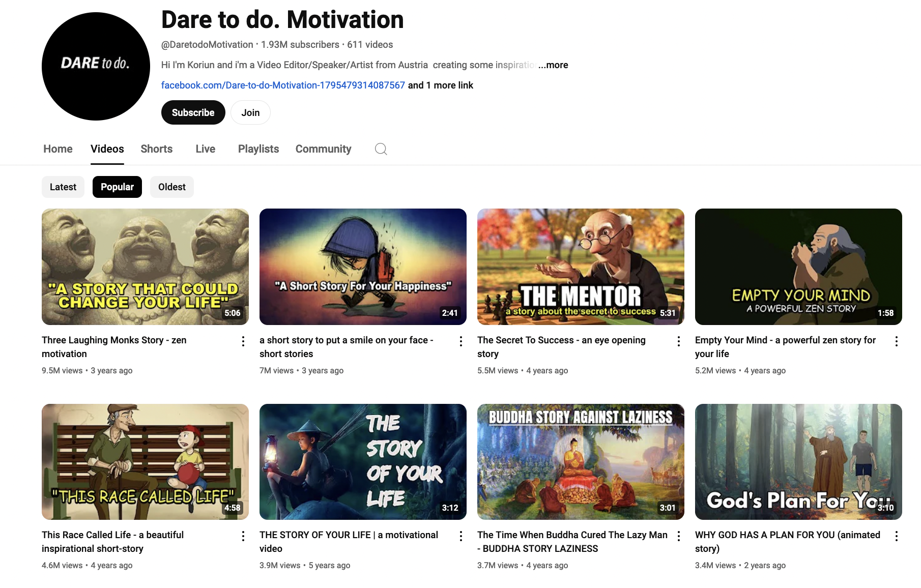Play the 'EMPTY YOUR MIND' zen thumbnail
This screenshot has height=588, width=921.
(798, 267)
